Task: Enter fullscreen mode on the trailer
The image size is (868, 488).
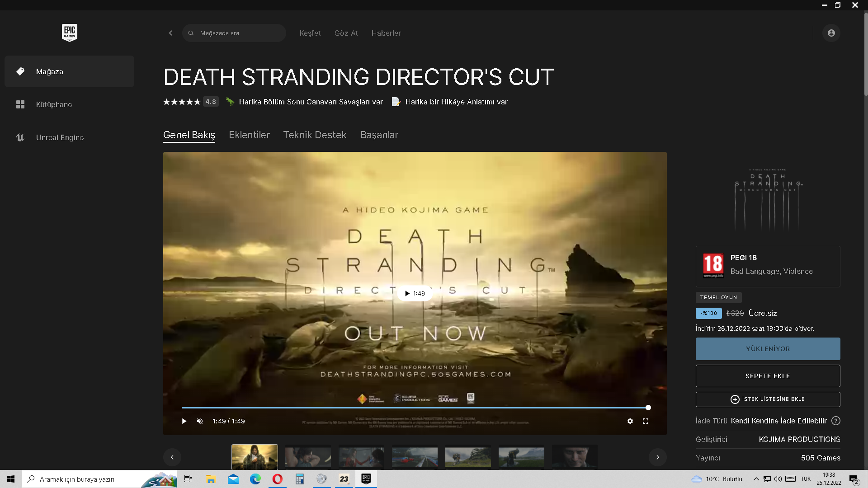Action: (x=646, y=421)
